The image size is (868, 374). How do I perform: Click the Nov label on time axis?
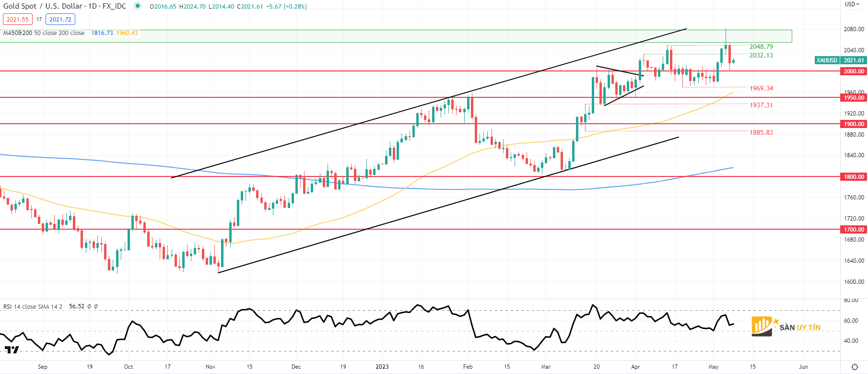[211, 367]
